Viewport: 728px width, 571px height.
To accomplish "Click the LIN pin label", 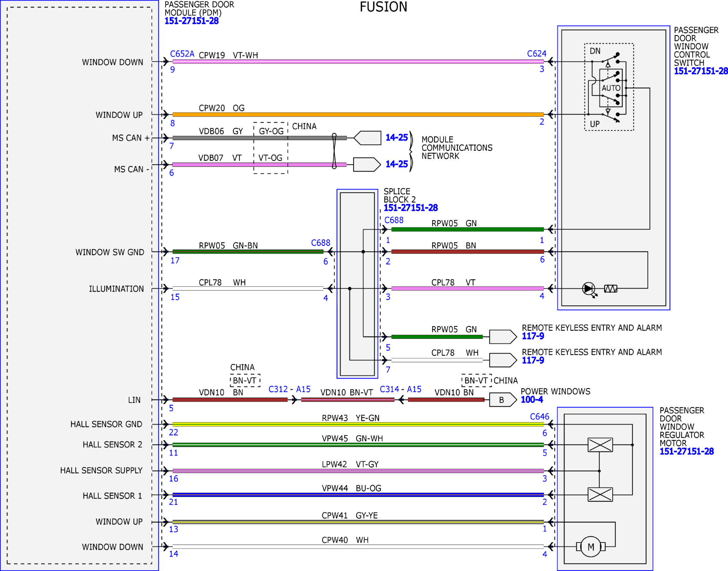I will coord(134,400).
